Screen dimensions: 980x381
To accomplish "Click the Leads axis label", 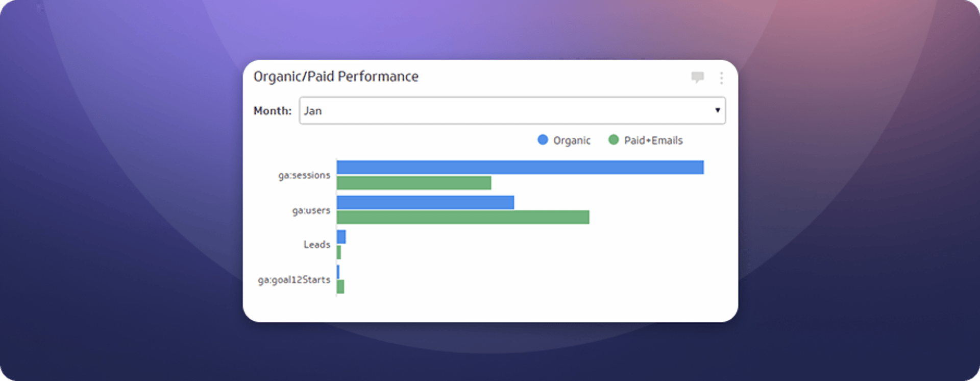I will [x=317, y=245].
